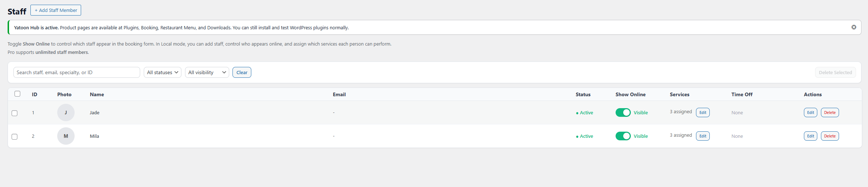Viewport: 868px width, 187px height.
Task: Clear the staff filters
Action: 242,72
